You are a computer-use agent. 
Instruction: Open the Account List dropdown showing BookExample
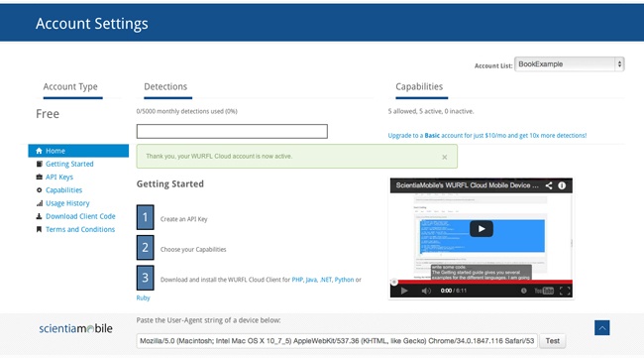tap(570, 64)
